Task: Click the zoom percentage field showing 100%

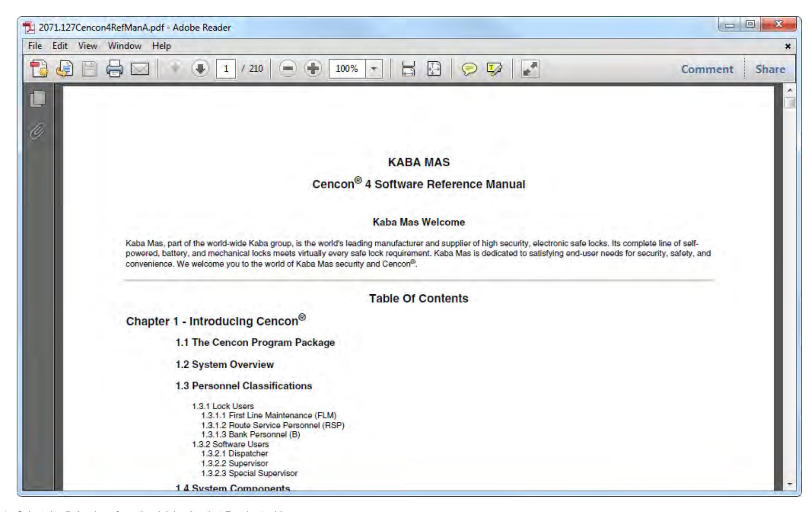Action: coord(348,69)
